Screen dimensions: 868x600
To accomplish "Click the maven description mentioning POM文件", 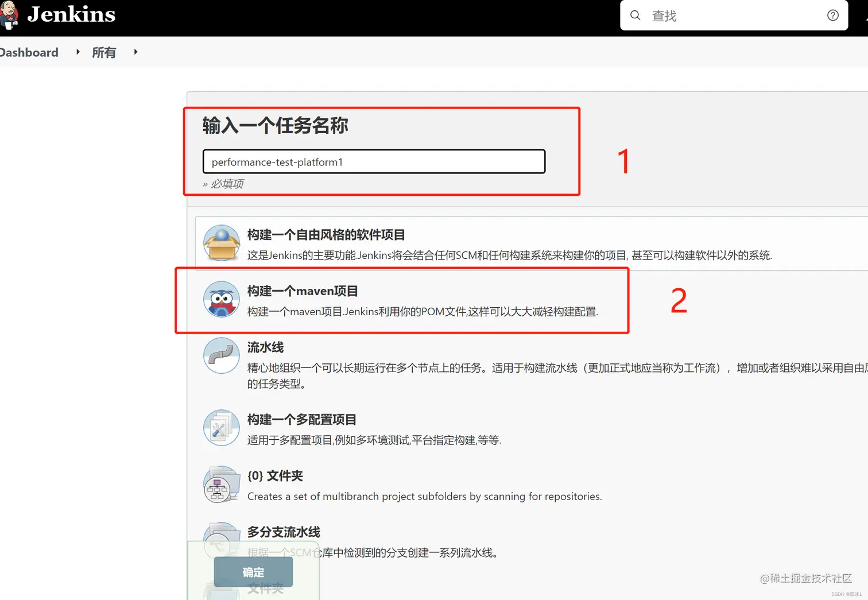I will [423, 312].
